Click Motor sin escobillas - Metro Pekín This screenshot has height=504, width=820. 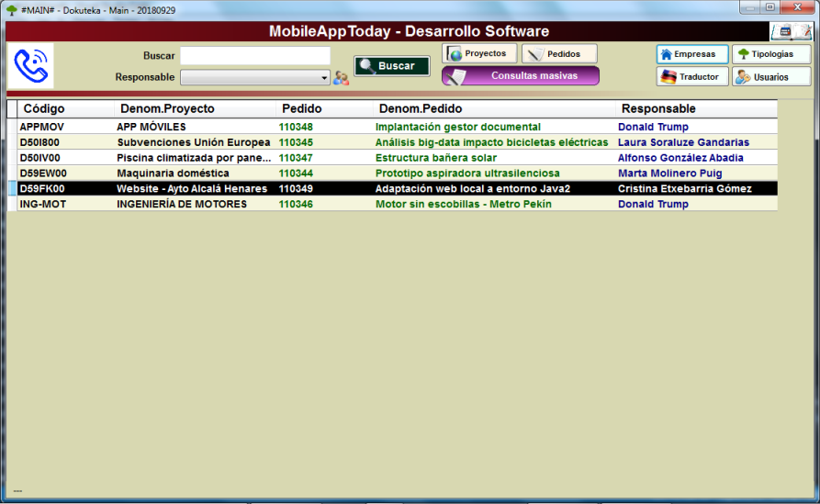pos(464,204)
